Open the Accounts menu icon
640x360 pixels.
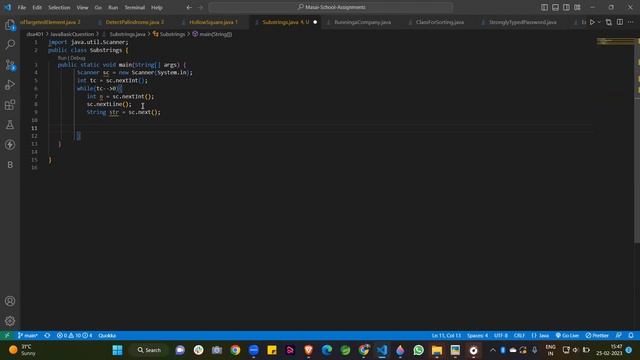(x=10, y=301)
